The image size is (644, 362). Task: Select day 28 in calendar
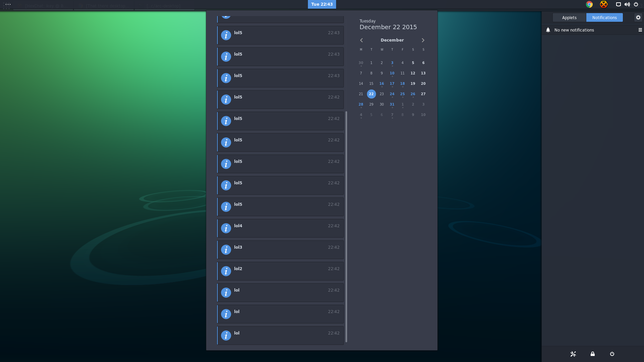361,104
